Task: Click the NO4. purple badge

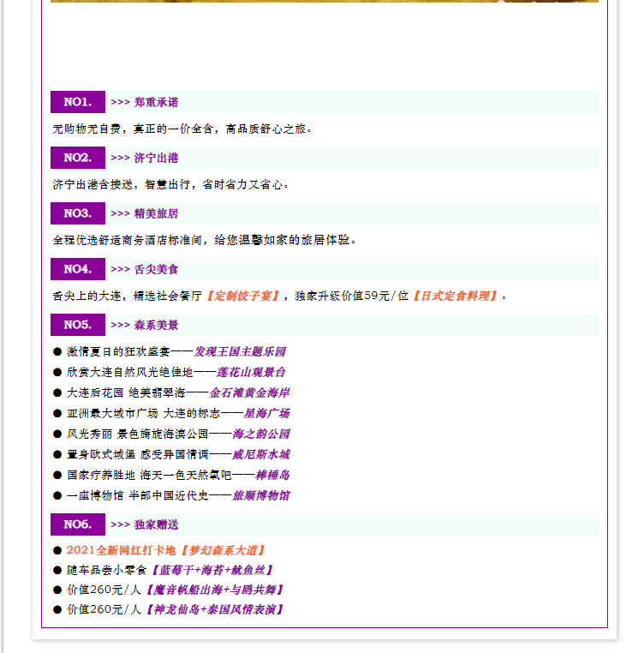Action: [78, 269]
